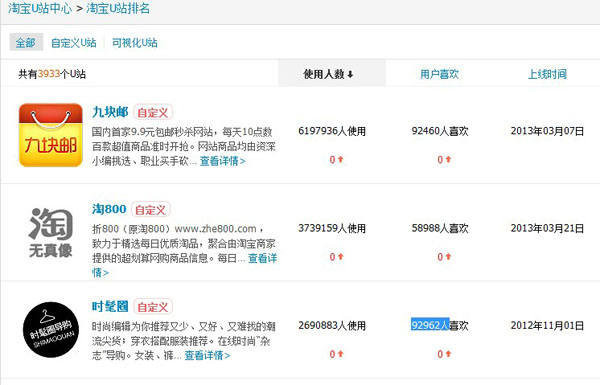Screen dimensions: 600x385
Task: Click the date 2013年03月21日
Action: point(547,228)
